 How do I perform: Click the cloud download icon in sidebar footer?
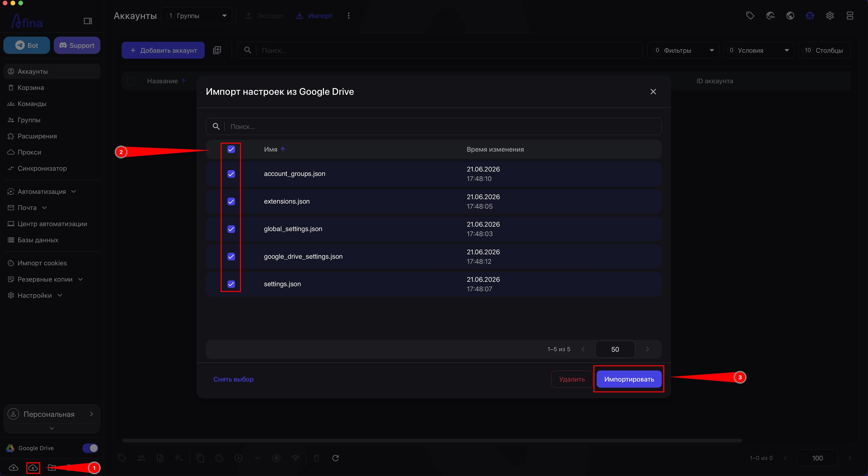33,468
